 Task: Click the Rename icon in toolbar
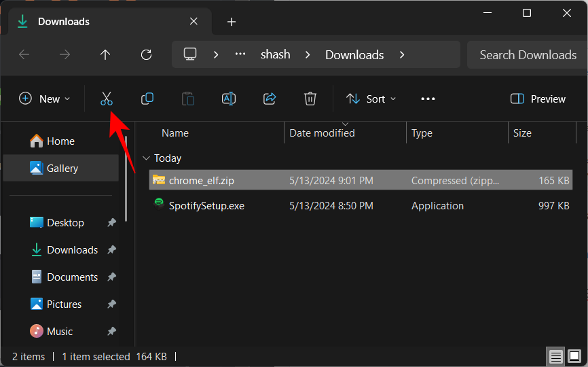[229, 99]
